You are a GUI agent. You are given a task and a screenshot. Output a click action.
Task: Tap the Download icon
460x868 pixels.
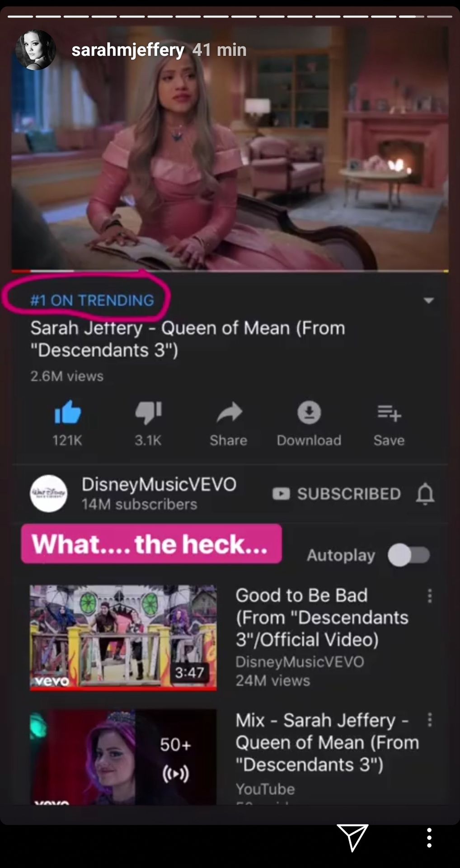point(309,412)
